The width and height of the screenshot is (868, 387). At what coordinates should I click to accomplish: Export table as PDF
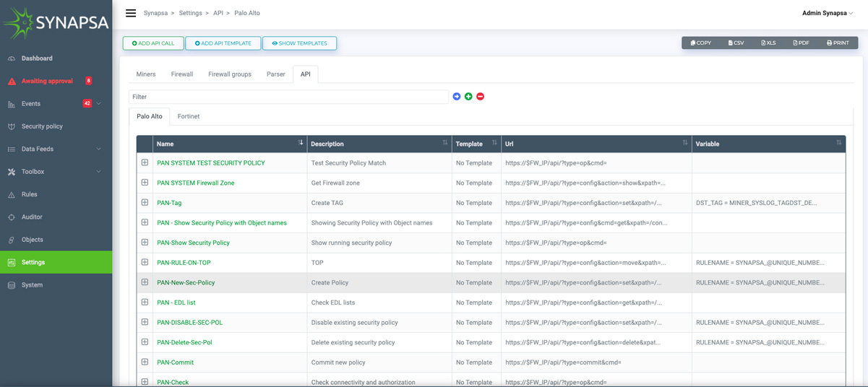[x=801, y=43]
